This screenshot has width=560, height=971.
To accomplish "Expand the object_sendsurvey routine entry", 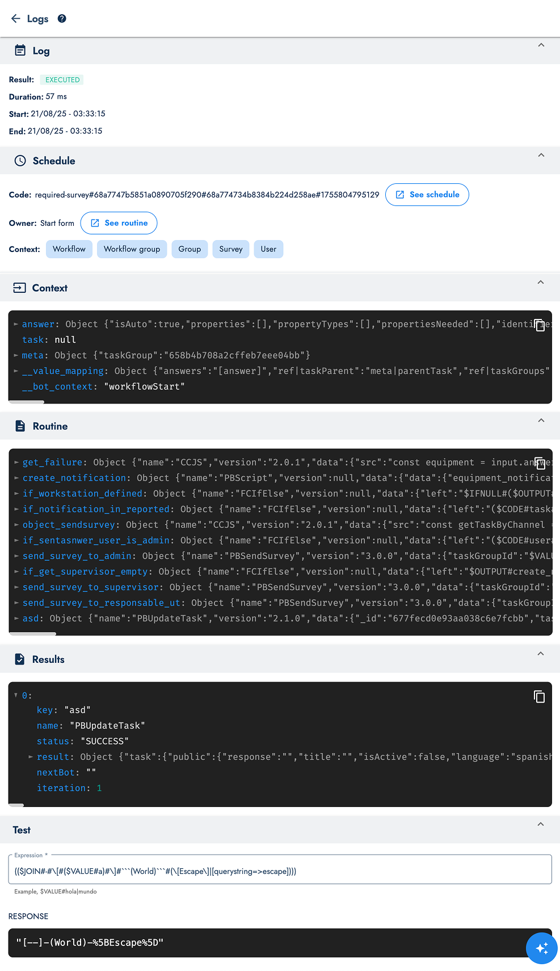I will click(x=16, y=525).
